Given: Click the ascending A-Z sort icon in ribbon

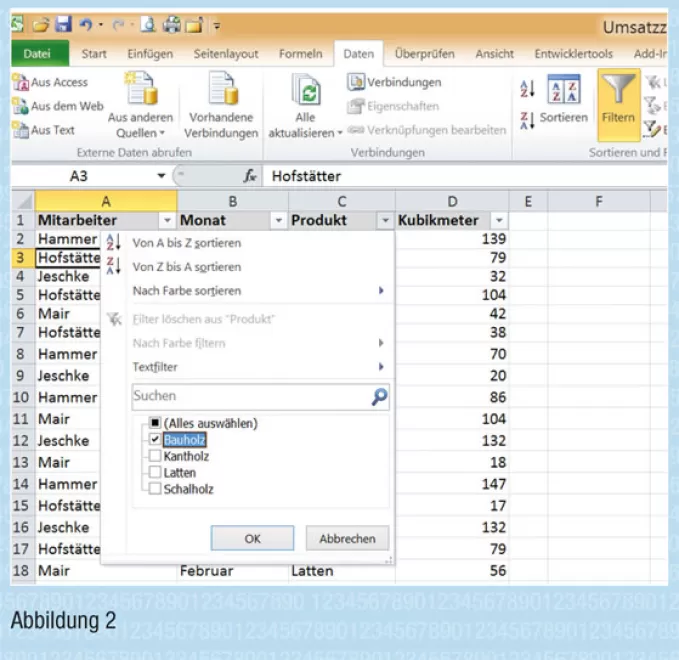Looking at the screenshot, I should tap(527, 89).
